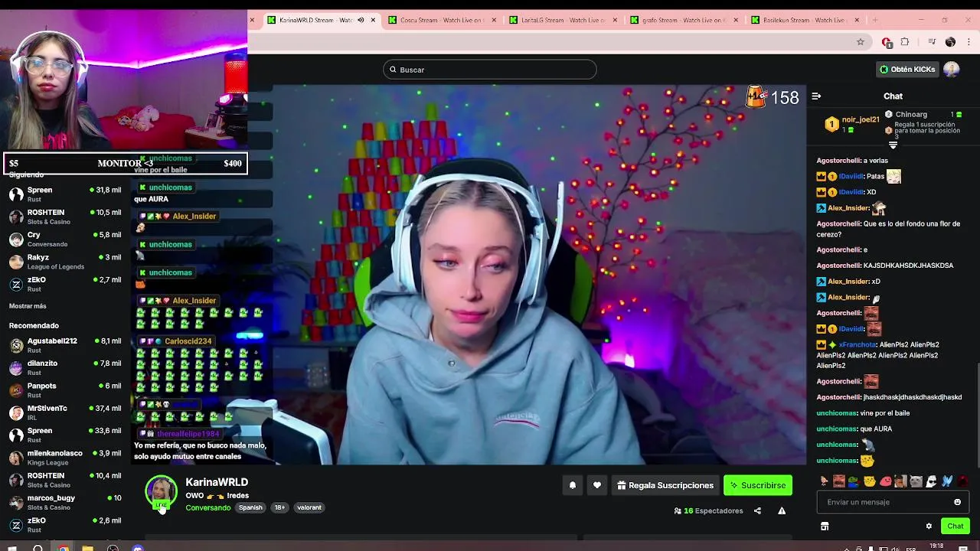Click the laughing man emote in quick bar

tap(839, 481)
